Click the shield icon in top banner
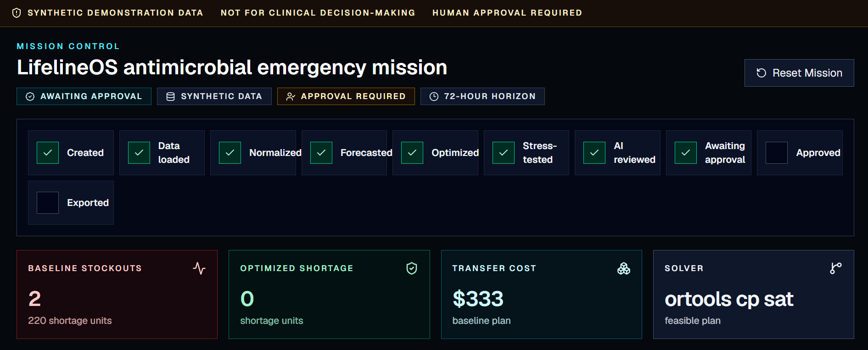This screenshot has width=868, height=350. point(17,13)
